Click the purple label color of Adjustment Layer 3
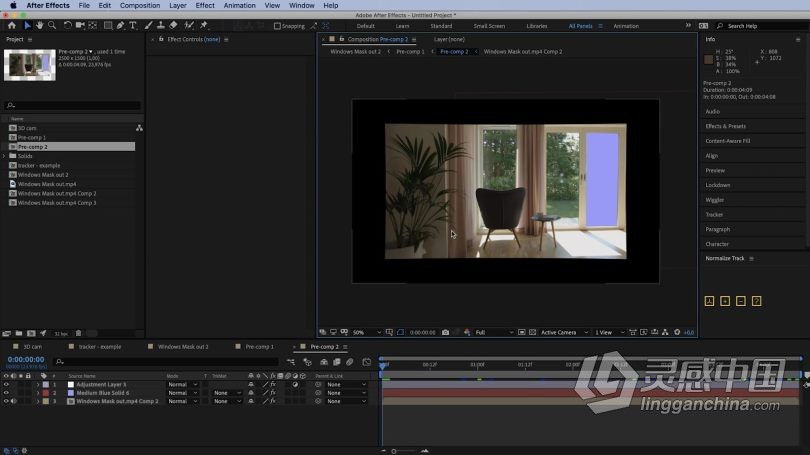This screenshot has height=455, width=810. tap(45, 384)
